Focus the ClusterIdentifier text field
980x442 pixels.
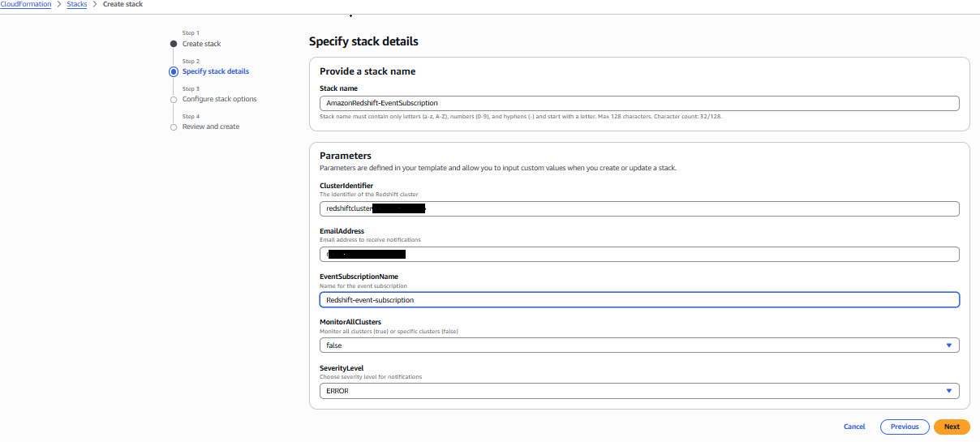tap(639, 208)
